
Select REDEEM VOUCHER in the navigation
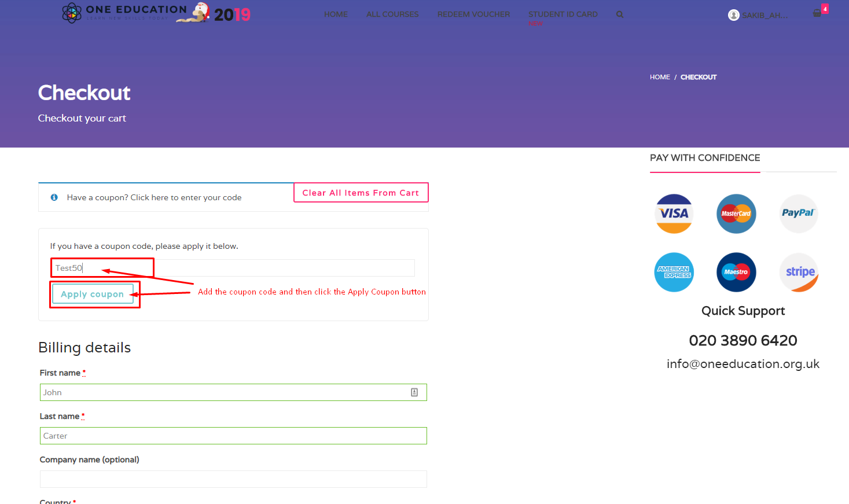[473, 14]
